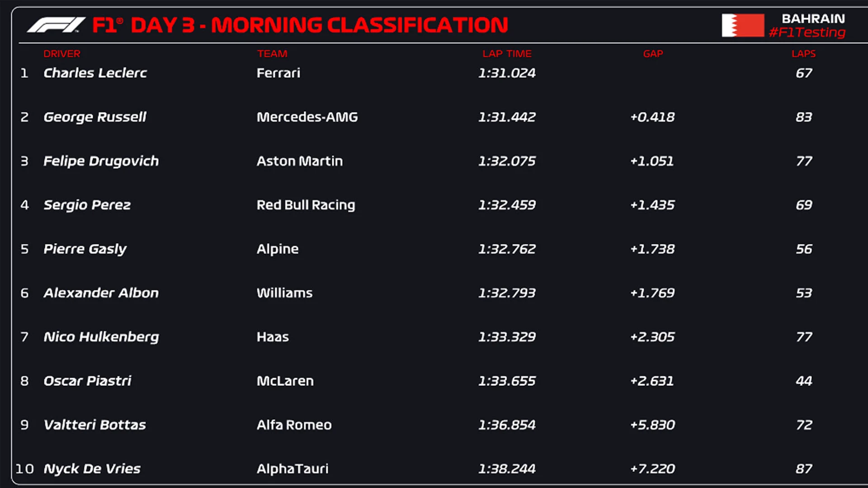This screenshot has width=868, height=488.
Task: Select driver Charles Leclerc
Action: point(95,73)
